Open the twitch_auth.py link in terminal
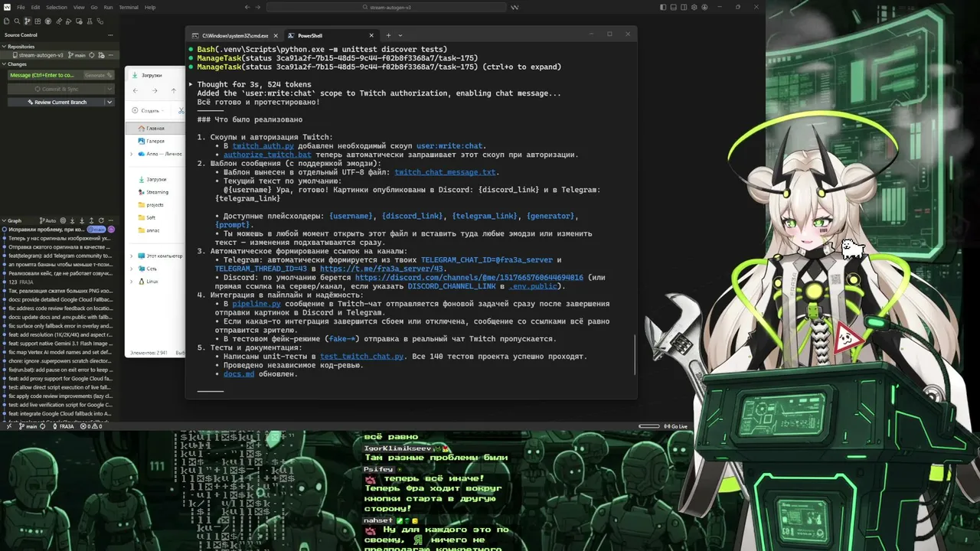980x551 pixels. click(263, 146)
